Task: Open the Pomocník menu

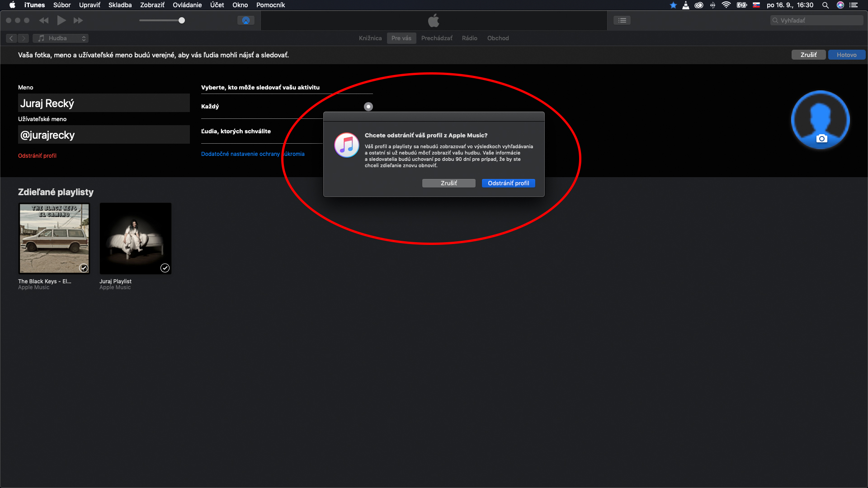Action: [x=270, y=5]
